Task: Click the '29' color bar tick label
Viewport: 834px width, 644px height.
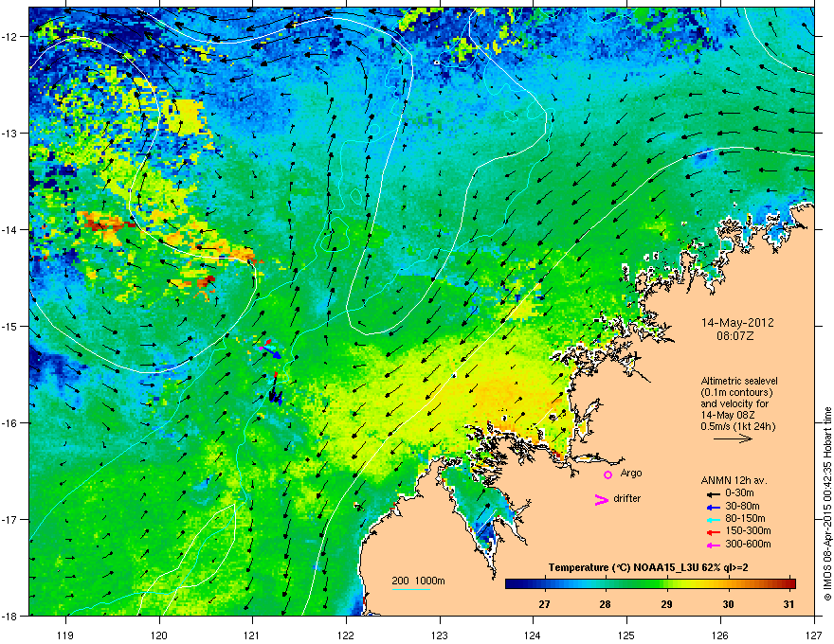Action: point(666,604)
